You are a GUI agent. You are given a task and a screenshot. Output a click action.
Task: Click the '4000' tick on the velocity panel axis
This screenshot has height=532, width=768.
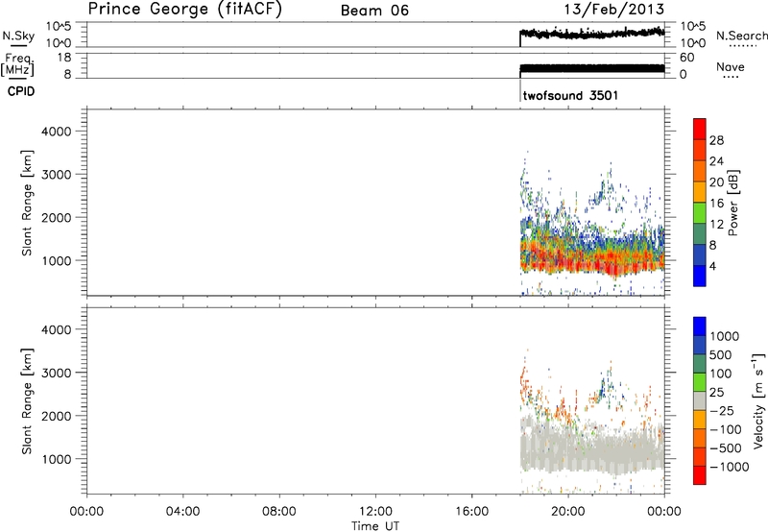pos(57,329)
